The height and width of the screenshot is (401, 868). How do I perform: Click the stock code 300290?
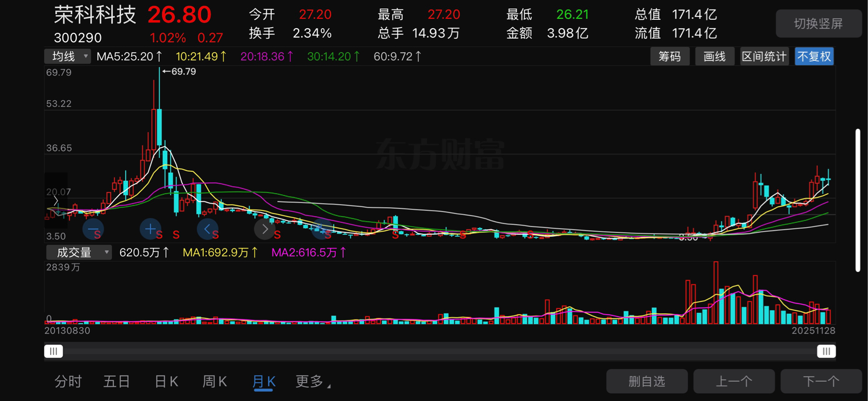pyautogui.click(x=78, y=38)
